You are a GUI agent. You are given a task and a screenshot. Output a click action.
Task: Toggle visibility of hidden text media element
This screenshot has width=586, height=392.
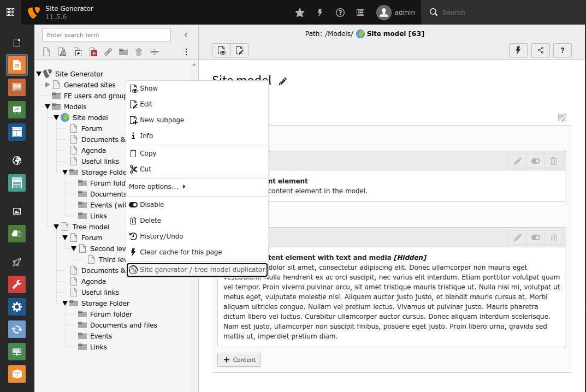click(535, 237)
